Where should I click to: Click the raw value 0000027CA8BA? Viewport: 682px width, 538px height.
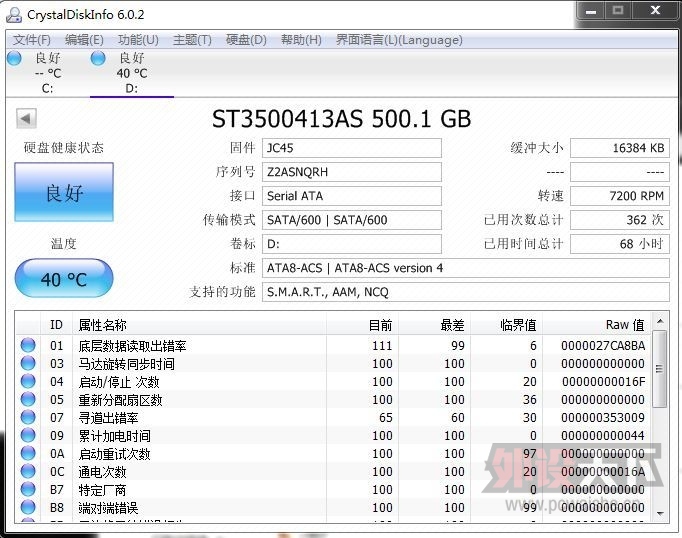tap(603, 346)
